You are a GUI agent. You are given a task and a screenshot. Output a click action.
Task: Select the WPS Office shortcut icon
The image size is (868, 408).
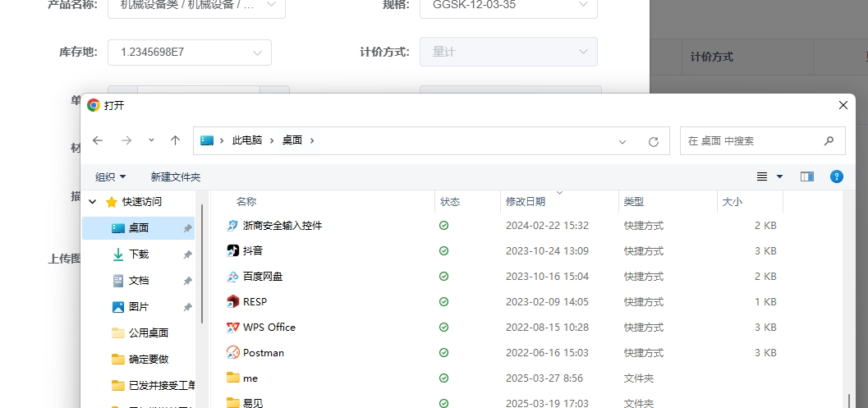click(232, 328)
